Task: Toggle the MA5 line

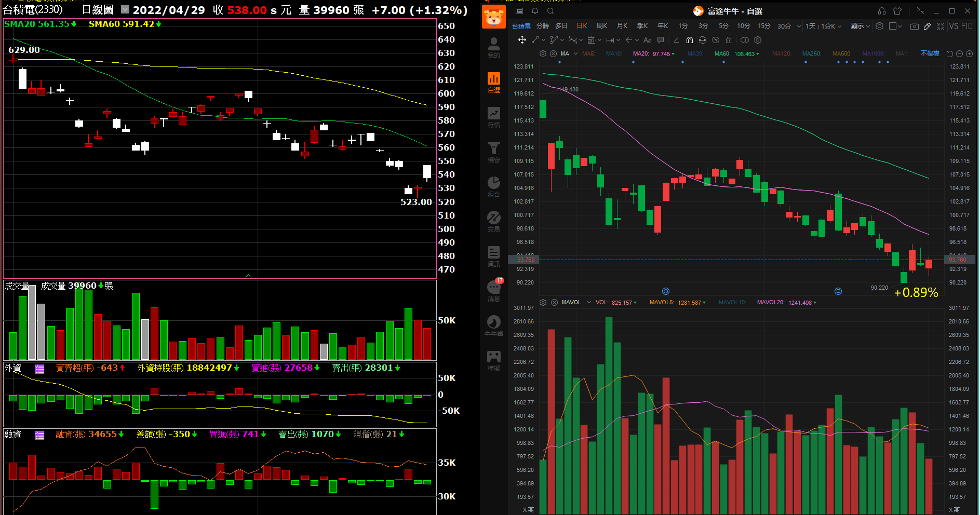Action: (588, 53)
